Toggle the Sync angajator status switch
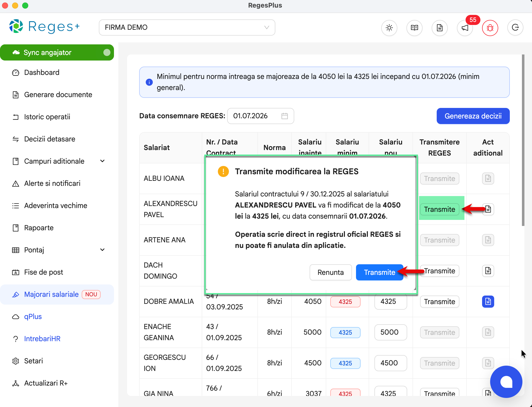The height and width of the screenshot is (407, 532). [x=107, y=52]
